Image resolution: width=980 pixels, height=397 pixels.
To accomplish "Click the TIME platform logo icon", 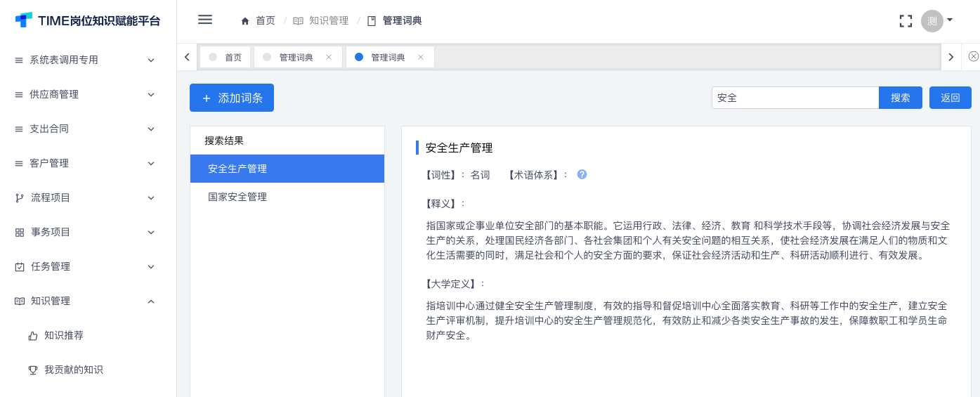I will (x=24, y=20).
